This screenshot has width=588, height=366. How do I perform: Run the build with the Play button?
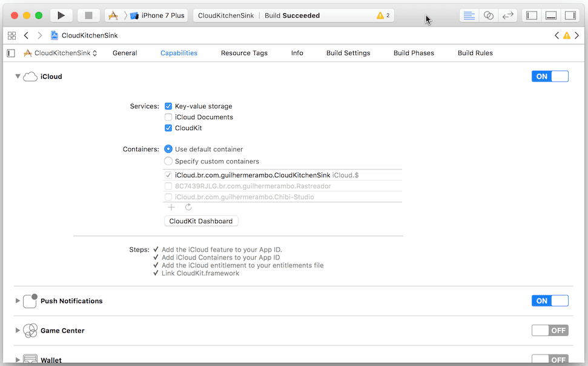[x=61, y=15]
